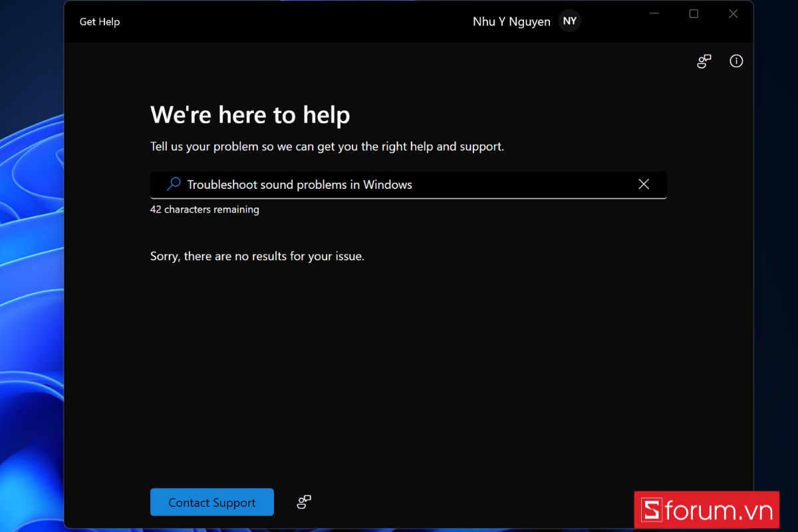Click the Contact Support button
Viewport: 798px width, 532px height.
(x=212, y=502)
